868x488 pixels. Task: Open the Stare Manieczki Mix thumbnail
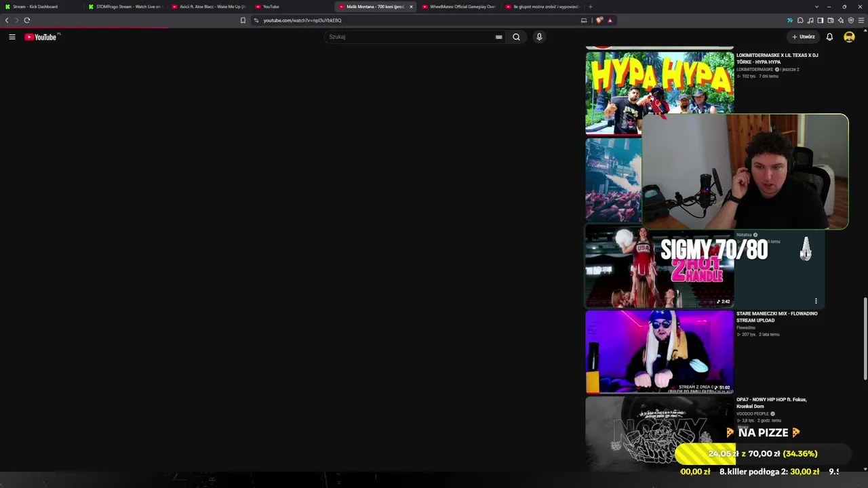tap(659, 352)
